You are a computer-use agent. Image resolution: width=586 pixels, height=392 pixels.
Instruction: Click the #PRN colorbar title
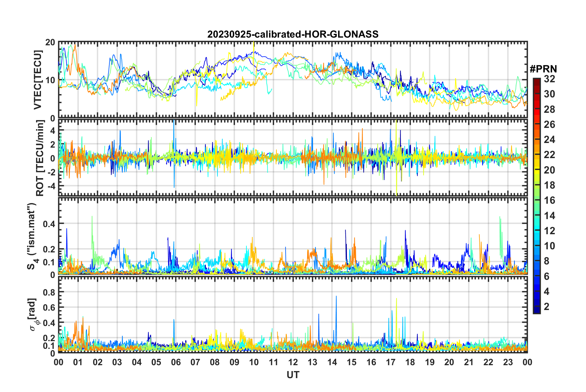click(x=543, y=69)
